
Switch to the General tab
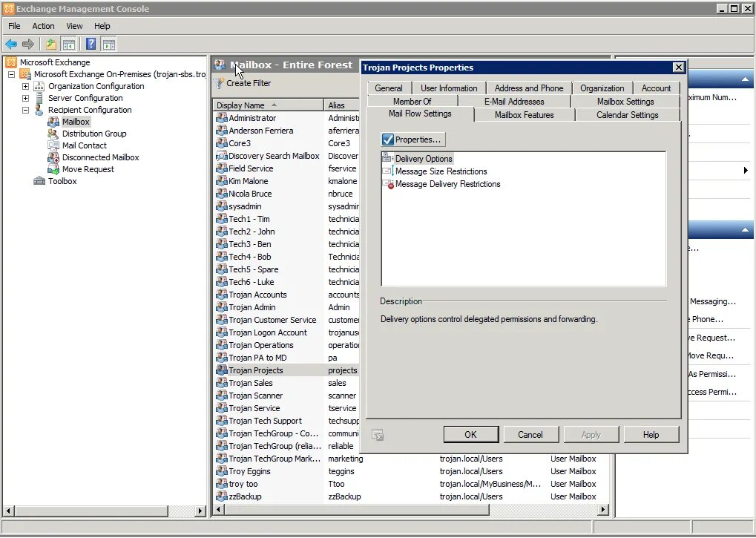coord(389,88)
